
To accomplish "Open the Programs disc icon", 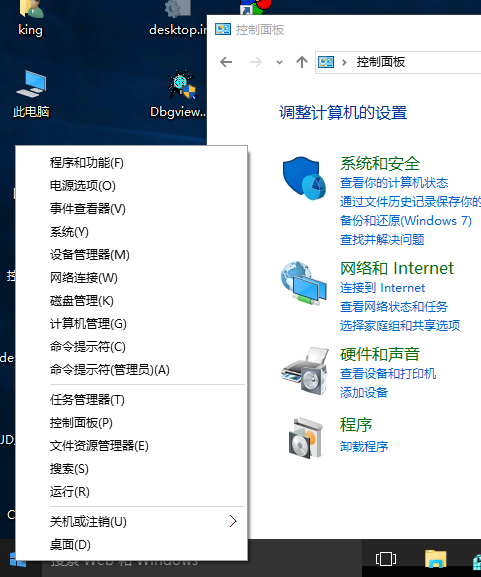I will [x=305, y=438].
